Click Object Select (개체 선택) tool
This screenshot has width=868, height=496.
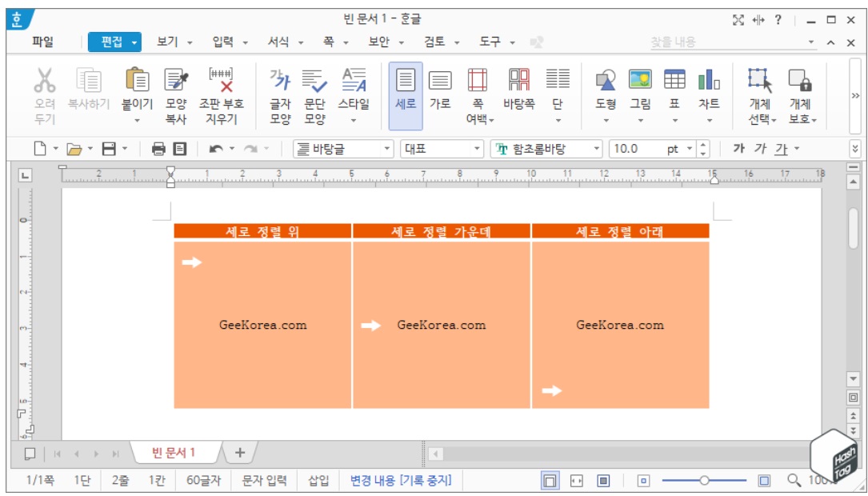tap(760, 80)
